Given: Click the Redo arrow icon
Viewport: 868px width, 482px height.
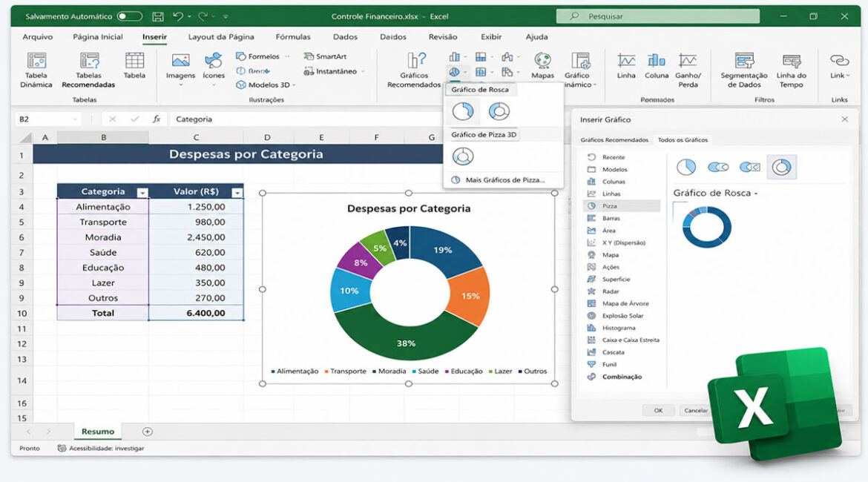Looking at the screenshot, I should pos(203,16).
